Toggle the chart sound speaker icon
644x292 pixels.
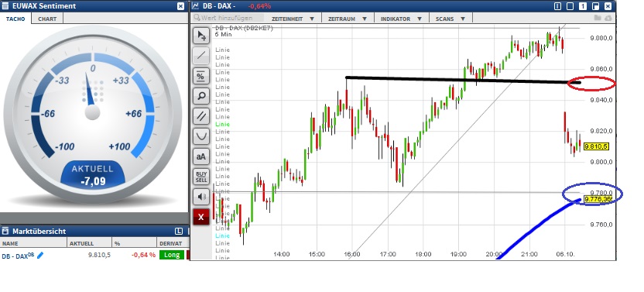coord(201,197)
